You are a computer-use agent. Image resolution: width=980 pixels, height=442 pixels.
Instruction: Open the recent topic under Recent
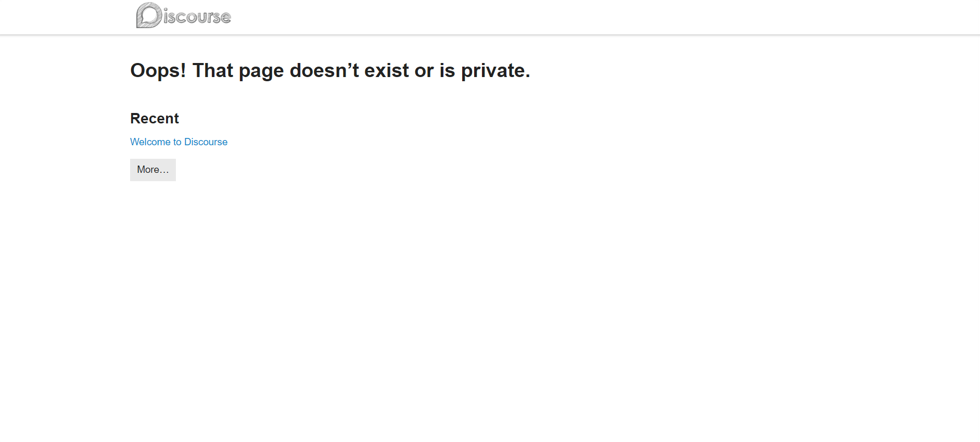point(179,142)
